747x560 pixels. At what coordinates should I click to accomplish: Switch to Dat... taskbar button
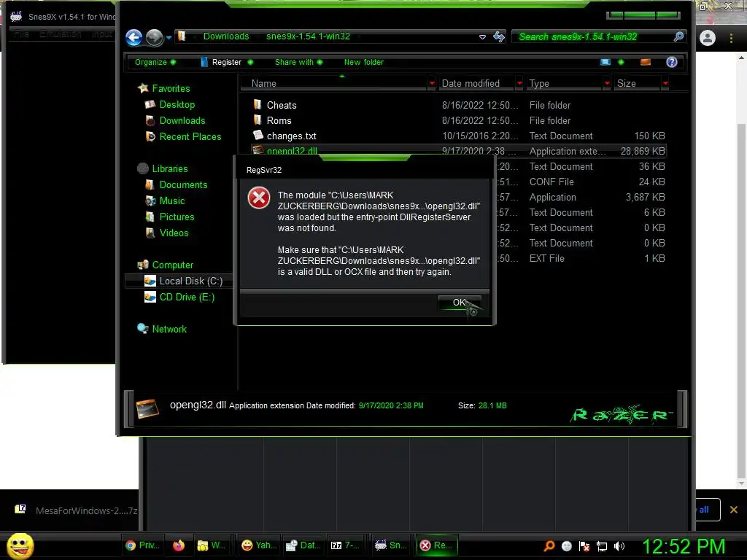[303, 545]
